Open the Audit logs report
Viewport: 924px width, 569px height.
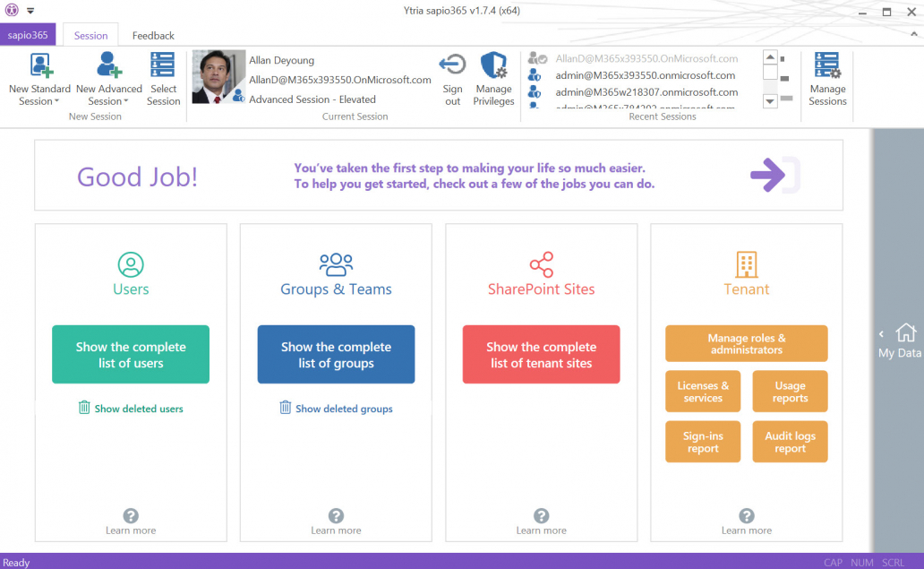click(791, 442)
